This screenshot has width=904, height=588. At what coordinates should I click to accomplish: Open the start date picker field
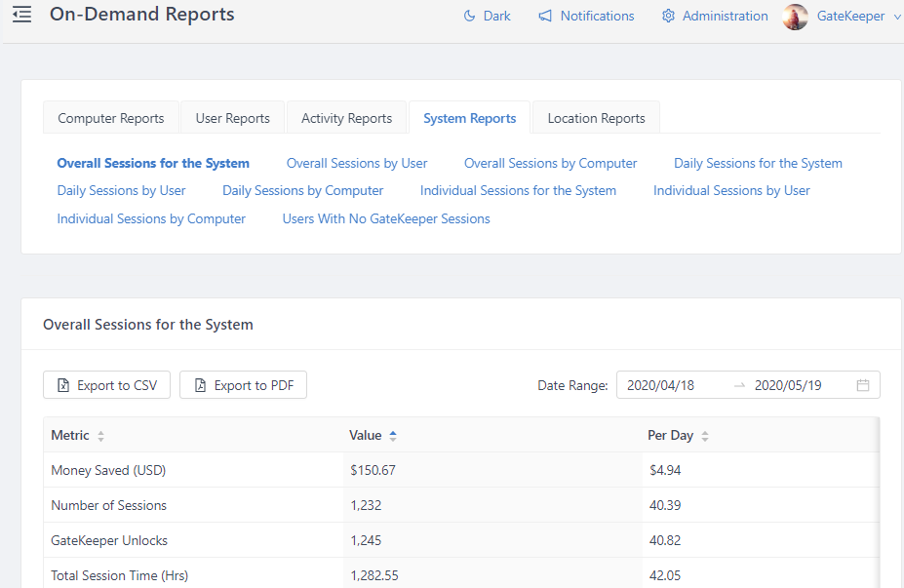click(x=660, y=385)
